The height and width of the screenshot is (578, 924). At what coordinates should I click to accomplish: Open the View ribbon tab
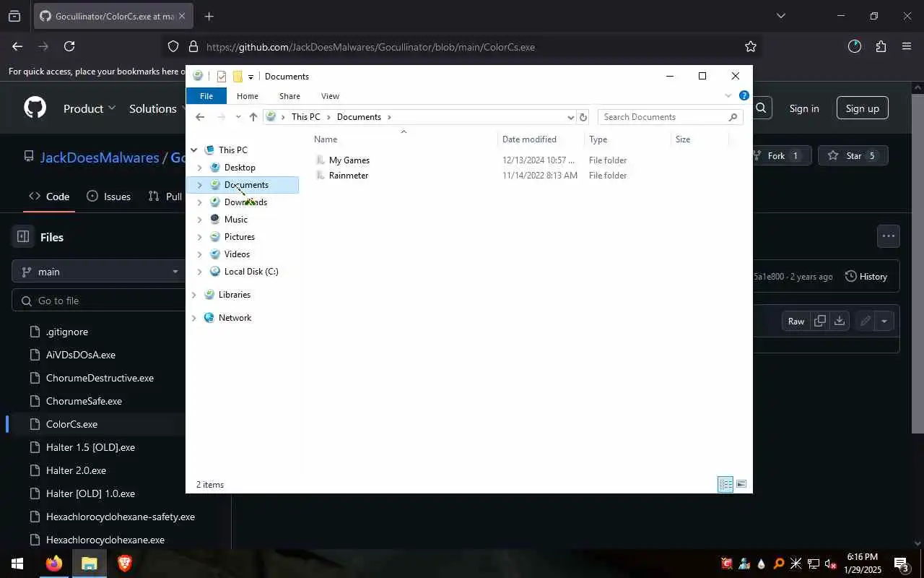pyautogui.click(x=330, y=96)
